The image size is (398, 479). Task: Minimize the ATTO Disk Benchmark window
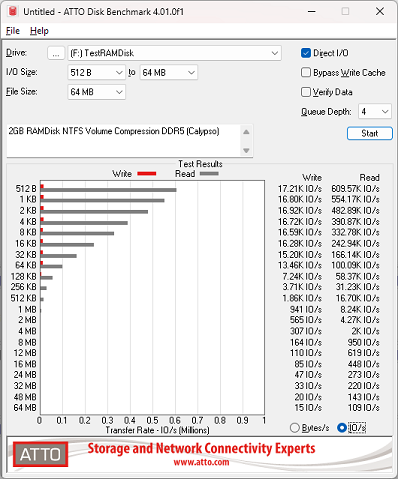(x=312, y=11)
